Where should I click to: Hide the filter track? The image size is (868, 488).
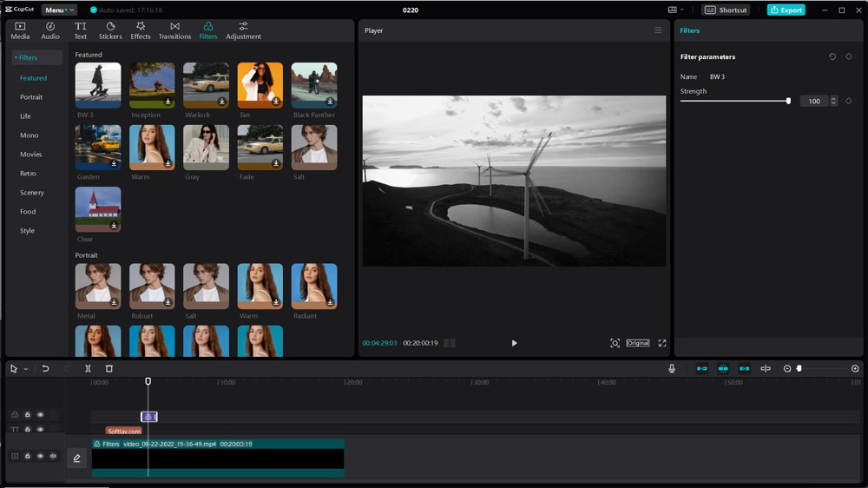[x=41, y=414]
